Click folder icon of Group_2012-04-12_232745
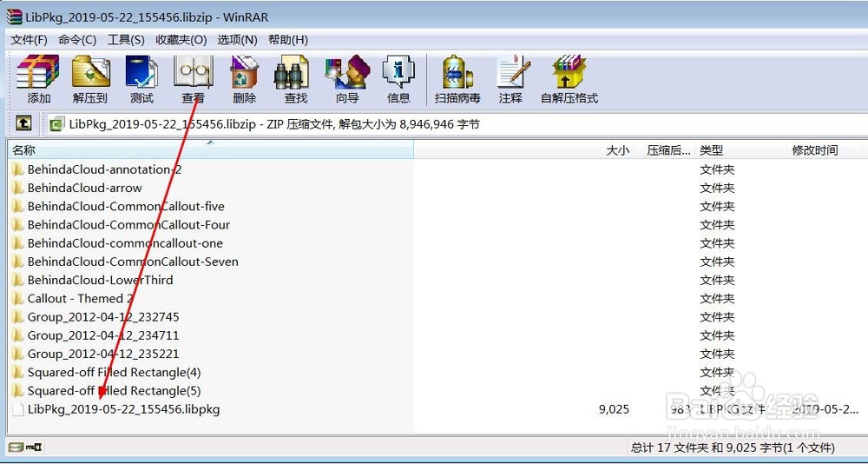The image size is (868, 464). 17,317
